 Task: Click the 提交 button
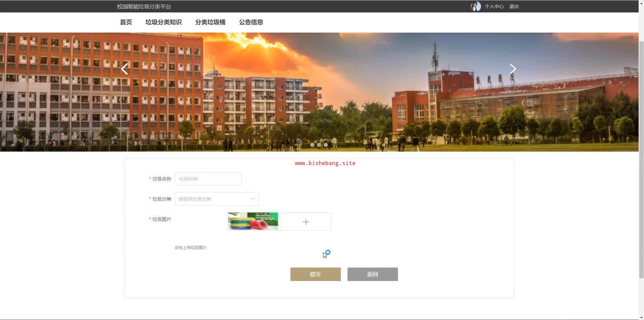pyautogui.click(x=315, y=274)
